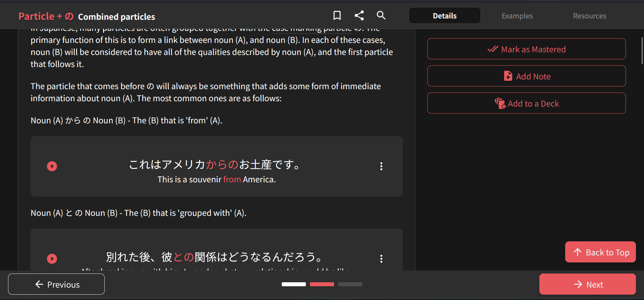The width and height of the screenshot is (644, 300).
Task: Select the Details tab
Action: tap(444, 16)
